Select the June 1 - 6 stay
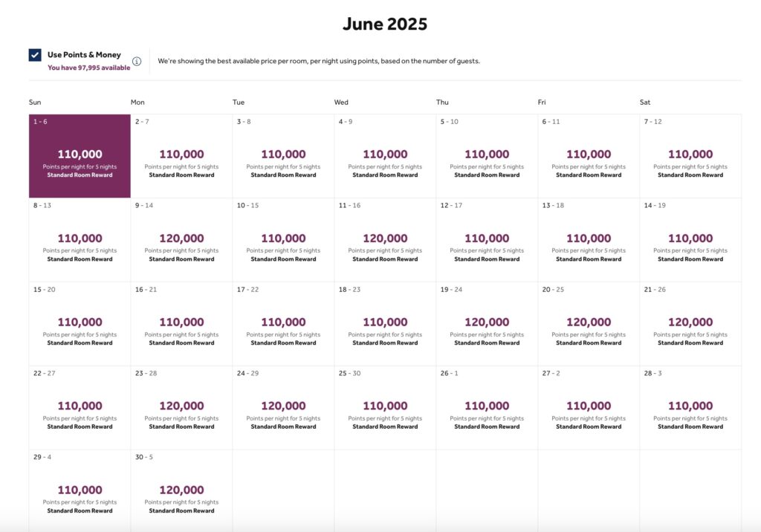This screenshot has height=532, width=761. (80, 156)
